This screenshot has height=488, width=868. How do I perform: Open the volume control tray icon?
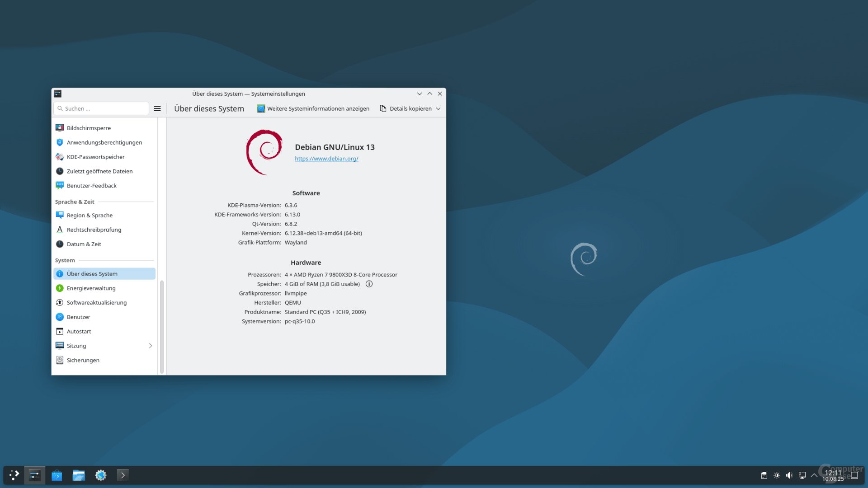pyautogui.click(x=789, y=475)
